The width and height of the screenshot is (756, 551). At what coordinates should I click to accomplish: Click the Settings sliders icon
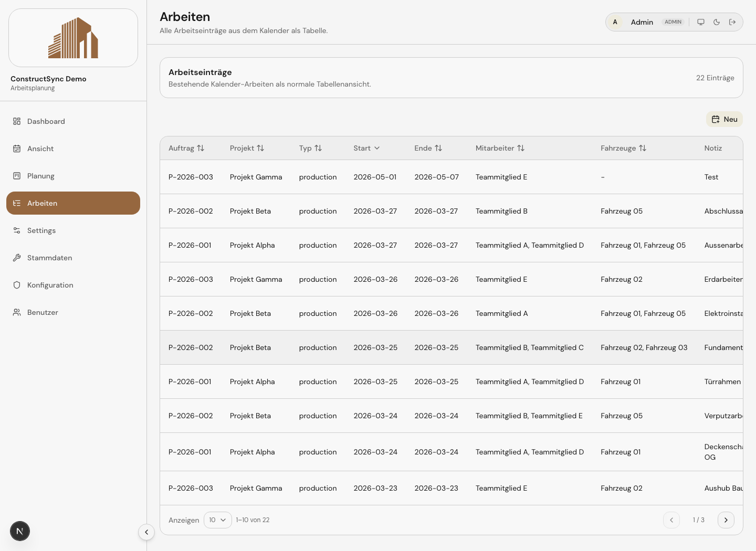click(17, 230)
